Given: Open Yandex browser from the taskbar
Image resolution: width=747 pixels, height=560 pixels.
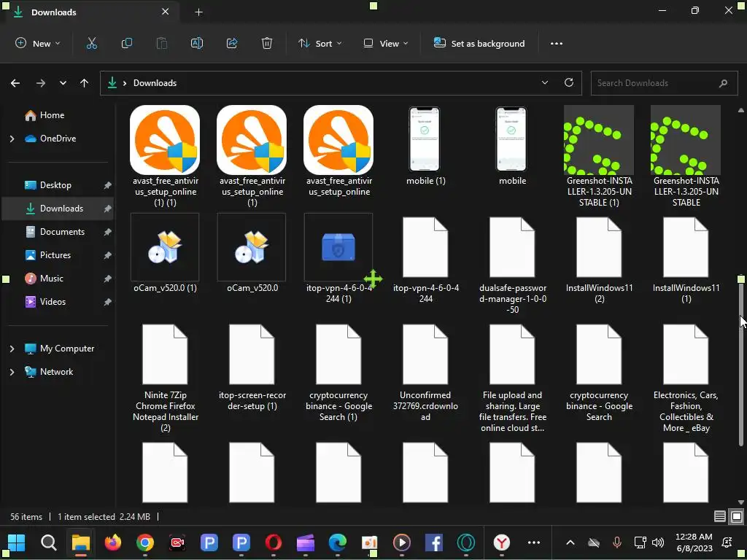Looking at the screenshot, I should click(502, 542).
